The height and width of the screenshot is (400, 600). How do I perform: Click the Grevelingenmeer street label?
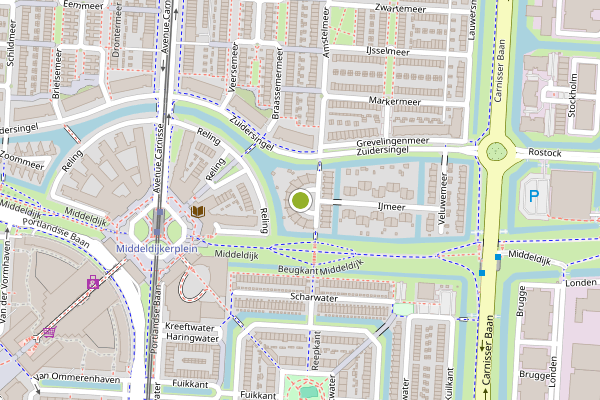[393, 142]
